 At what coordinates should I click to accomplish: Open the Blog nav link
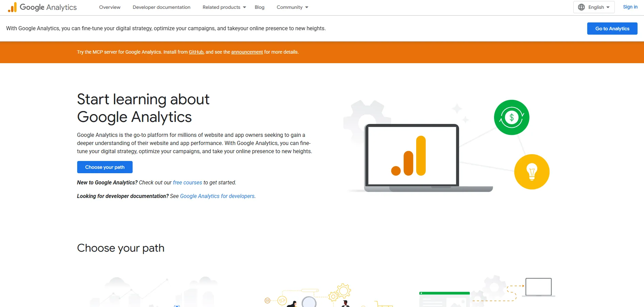point(259,7)
